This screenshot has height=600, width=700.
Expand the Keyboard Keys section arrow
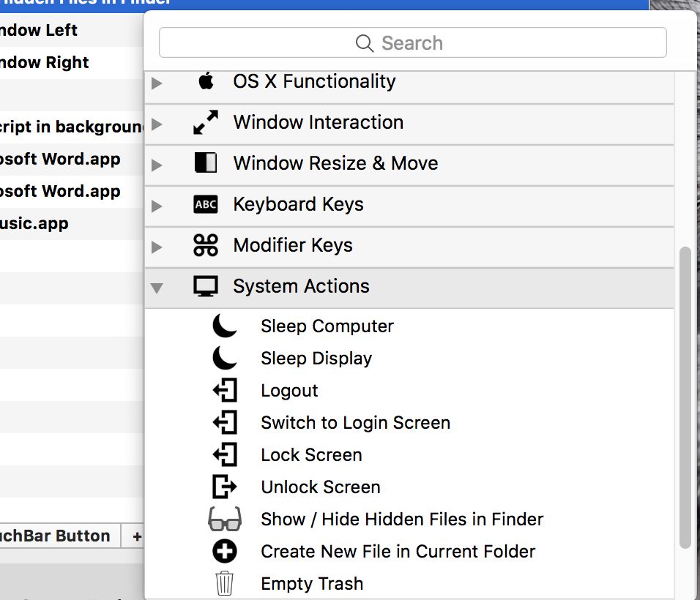157,205
